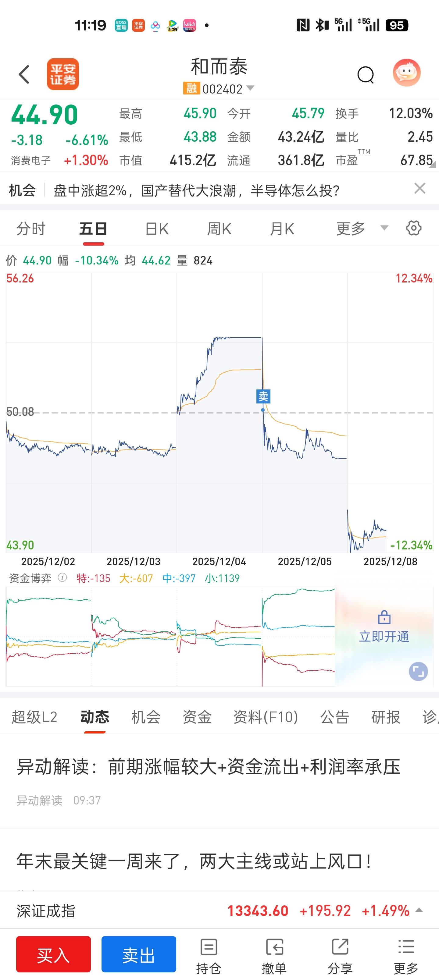This screenshot has width=439, height=980.
Task: Open the search magnifier icon
Action: click(x=366, y=75)
